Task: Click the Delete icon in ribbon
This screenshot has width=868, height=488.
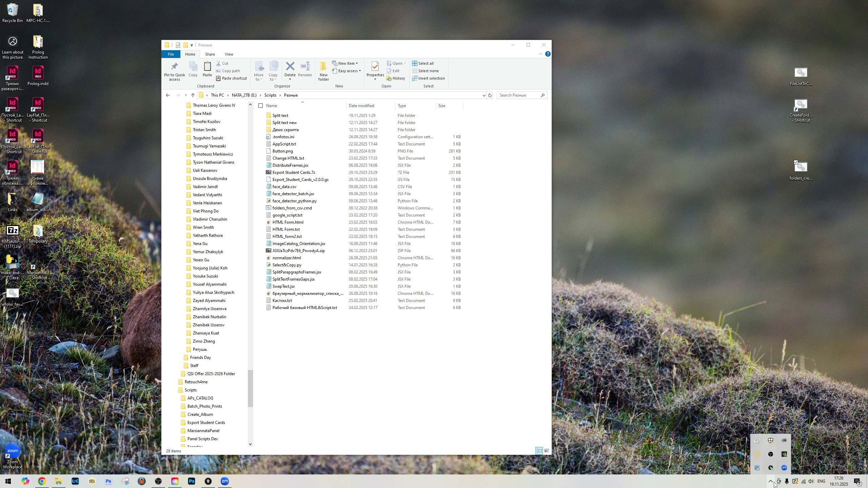Action: coord(290,67)
